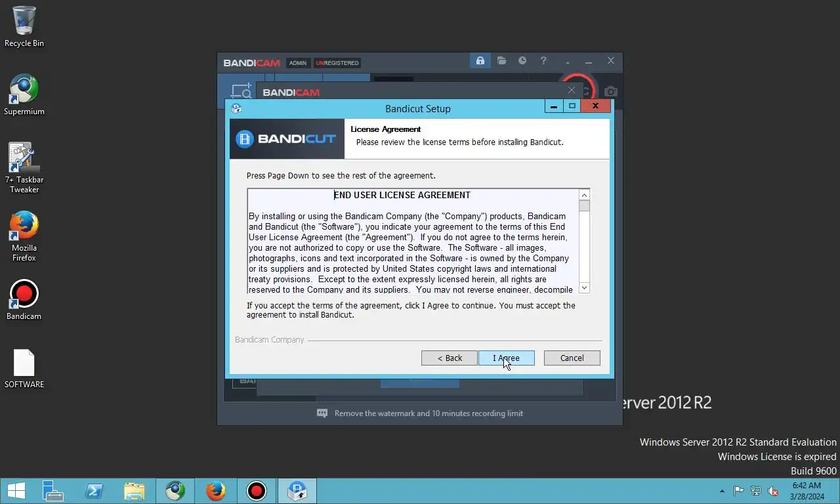The width and height of the screenshot is (840, 504).
Task: Click the lock icon in Bandicam's title bar
Action: (480, 61)
